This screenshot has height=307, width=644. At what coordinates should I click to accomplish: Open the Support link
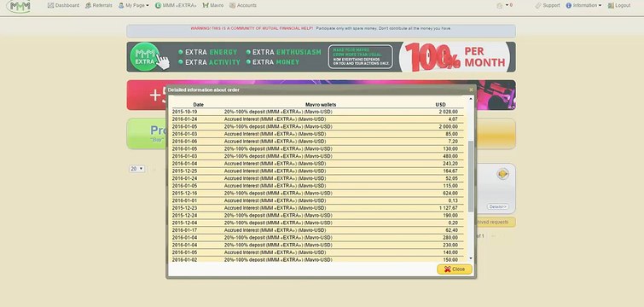click(x=548, y=5)
